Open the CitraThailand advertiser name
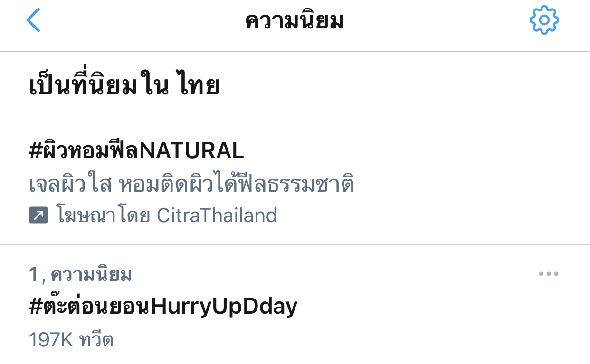The height and width of the screenshot is (364, 590). click(x=217, y=216)
